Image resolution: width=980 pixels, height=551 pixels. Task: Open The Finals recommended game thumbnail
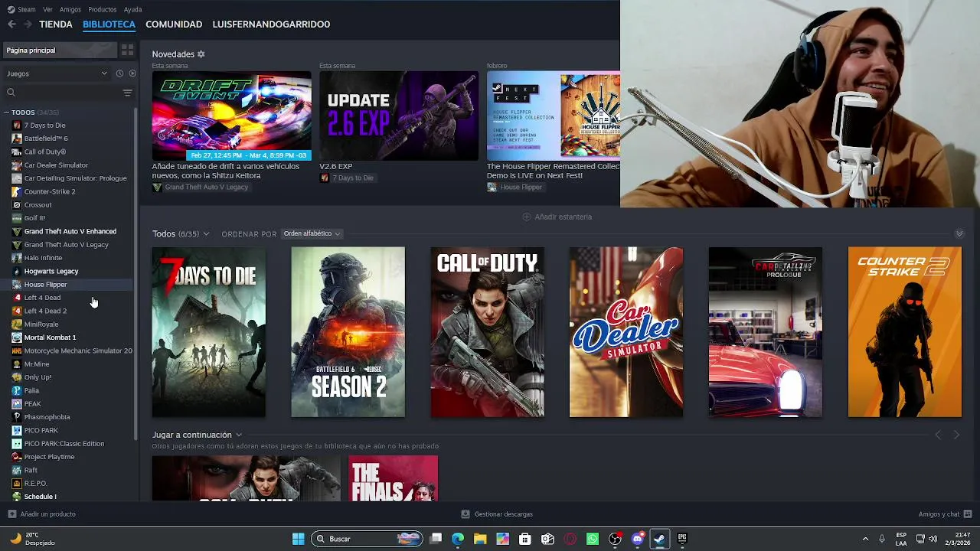(394, 478)
